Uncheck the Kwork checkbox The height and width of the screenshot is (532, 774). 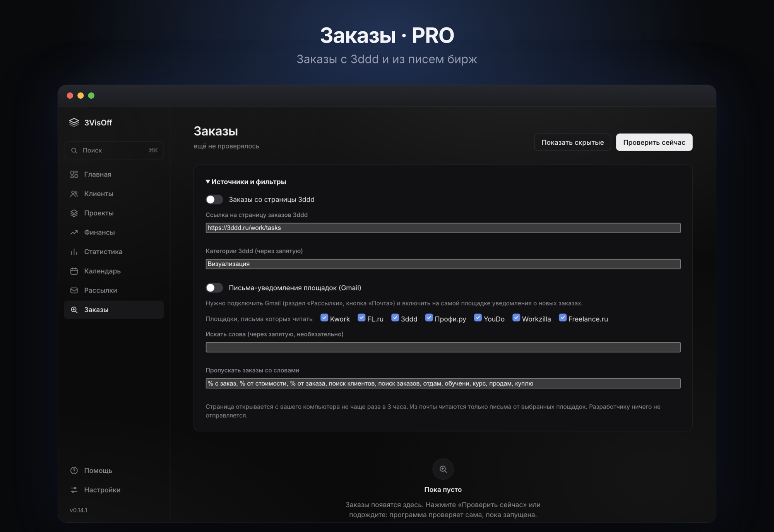click(x=324, y=318)
